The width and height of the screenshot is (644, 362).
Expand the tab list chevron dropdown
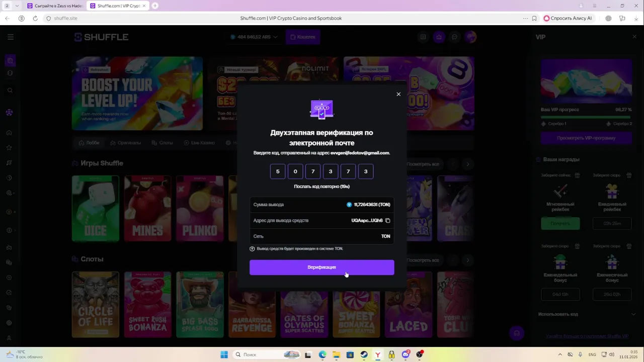pyautogui.click(x=17, y=6)
